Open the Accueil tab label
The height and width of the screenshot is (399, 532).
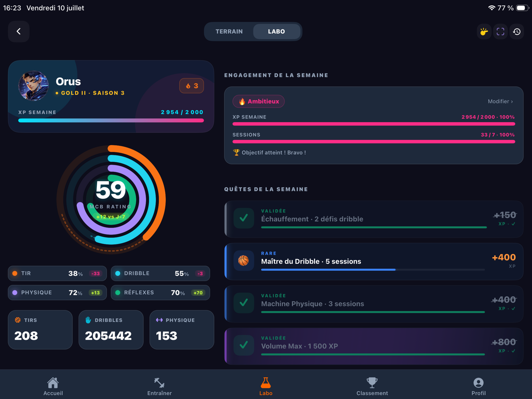coord(53,393)
